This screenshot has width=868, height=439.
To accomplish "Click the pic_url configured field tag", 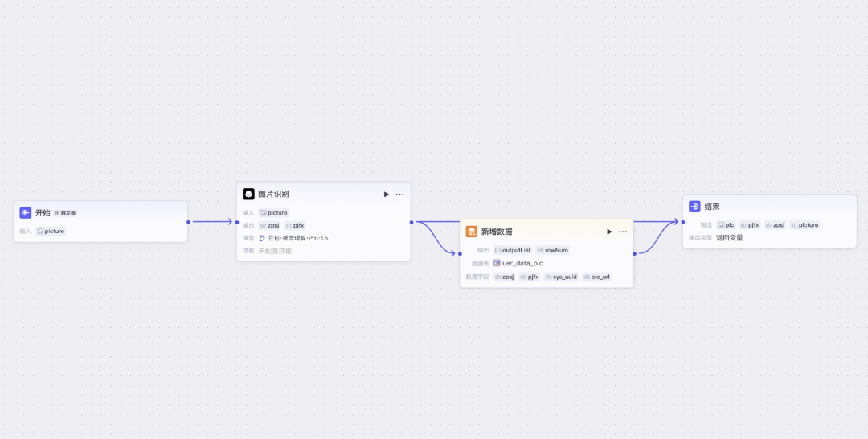I will (x=596, y=277).
